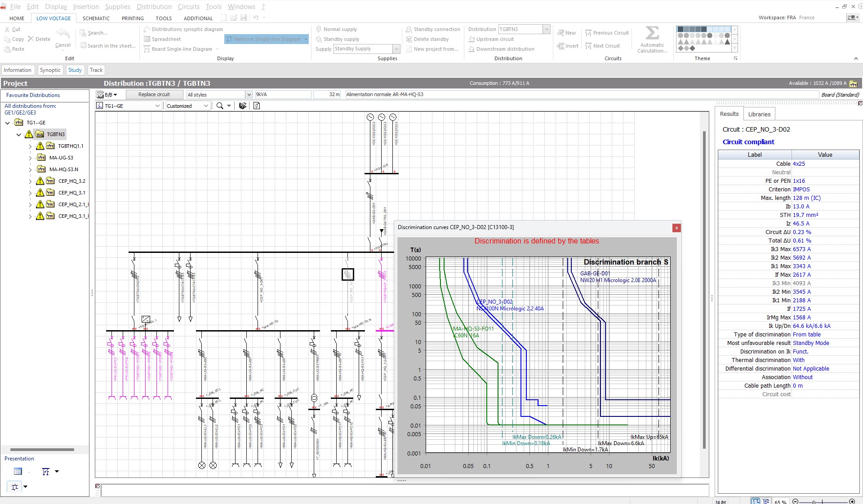The height and width of the screenshot is (504, 863).
Task: Click the Distributions synoptic diagram icon
Action: [147, 29]
